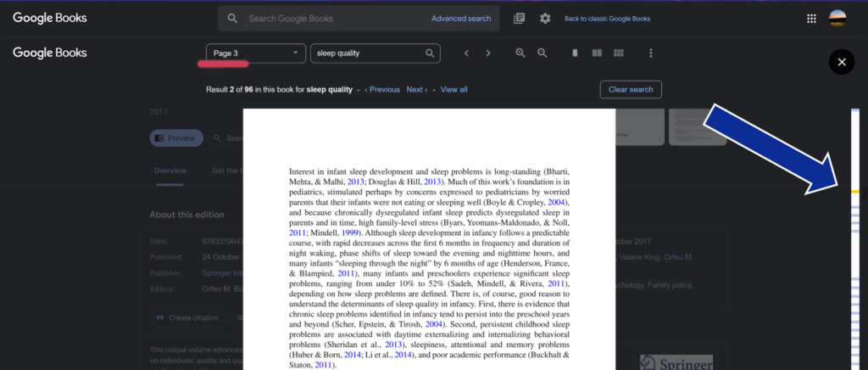View all search results

[454, 90]
